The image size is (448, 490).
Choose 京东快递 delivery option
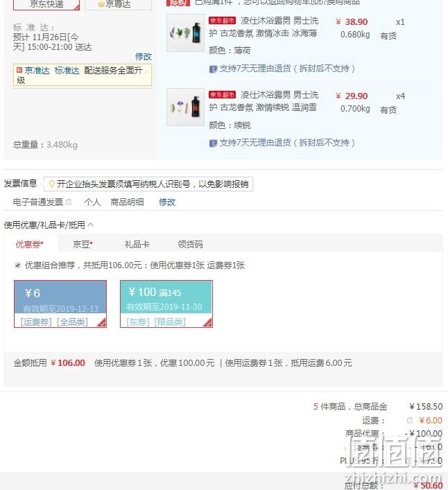46,5
